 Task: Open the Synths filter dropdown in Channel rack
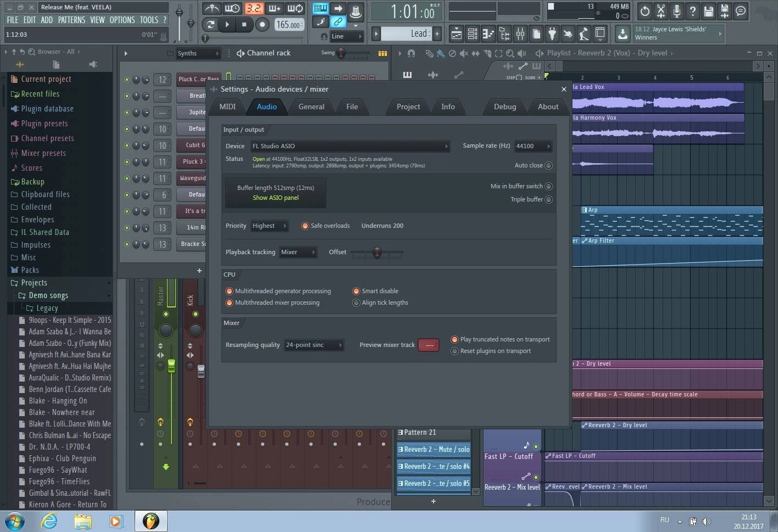click(198, 53)
